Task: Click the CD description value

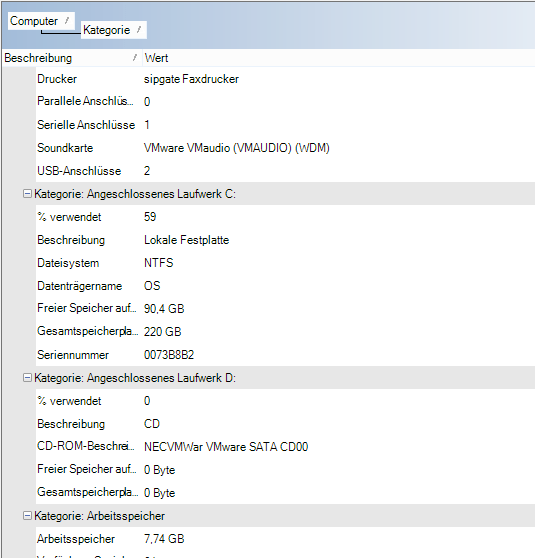Action: tap(152, 424)
